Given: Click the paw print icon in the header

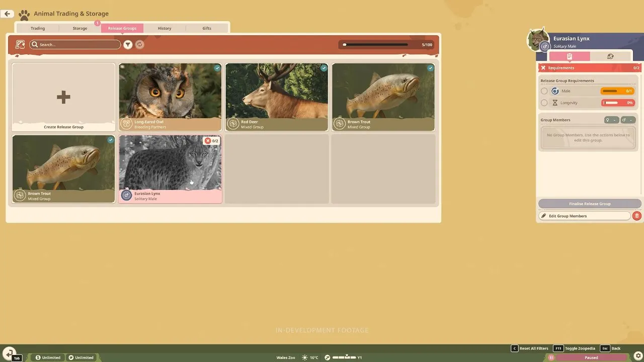Looking at the screenshot, I should click(x=24, y=15).
